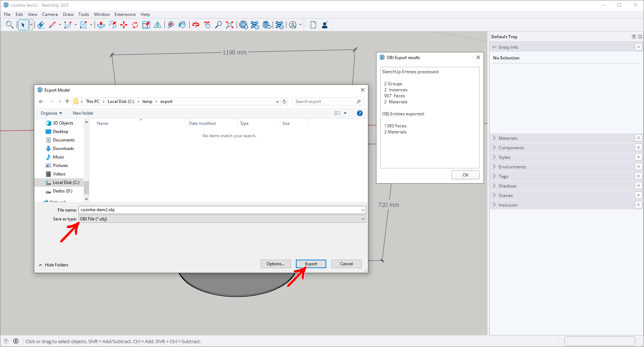Choose the Move tool with four arrows
Image resolution: width=644 pixels, height=347 pixels.
124,25
